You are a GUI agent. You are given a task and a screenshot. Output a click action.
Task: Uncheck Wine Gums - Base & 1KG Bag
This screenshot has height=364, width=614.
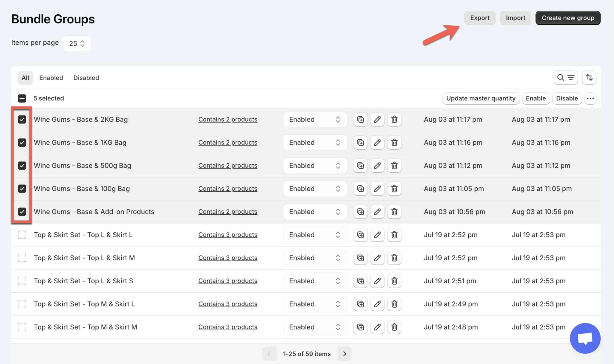[x=22, y=142]
